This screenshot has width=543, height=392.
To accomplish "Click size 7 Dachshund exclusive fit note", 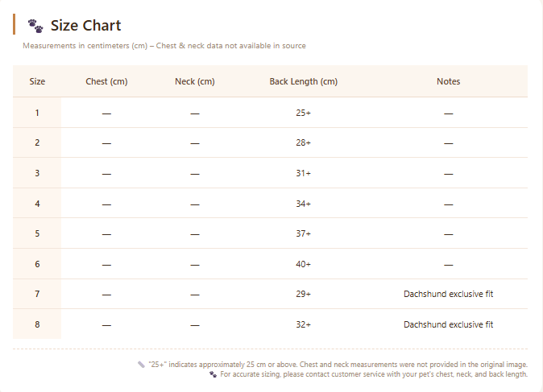I will 449,294.
